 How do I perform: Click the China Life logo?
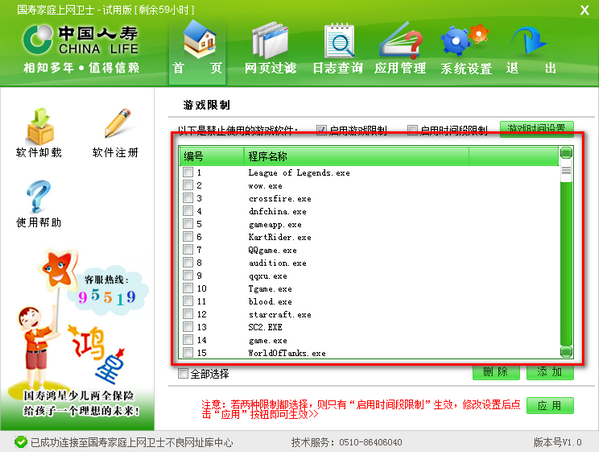click(80, 39)
